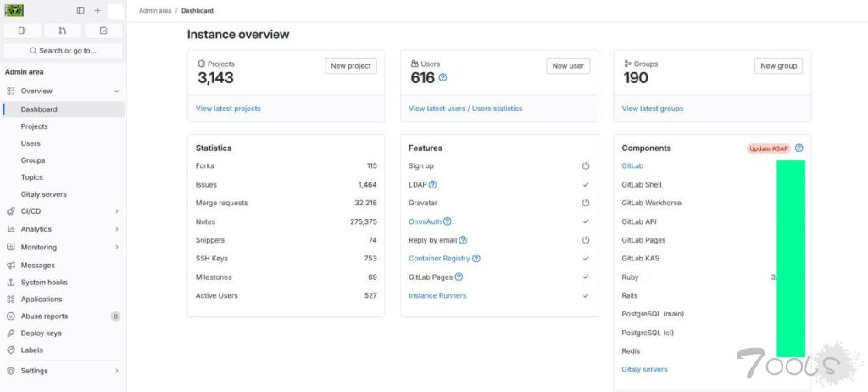The image size is (868, 392).
Task: Click the New group button
Action: (x=778, y=65)
